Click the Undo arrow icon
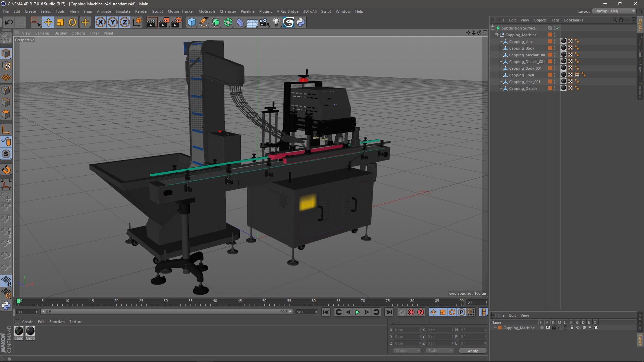Viewport: 644px width, 362px height. point(9,22)
